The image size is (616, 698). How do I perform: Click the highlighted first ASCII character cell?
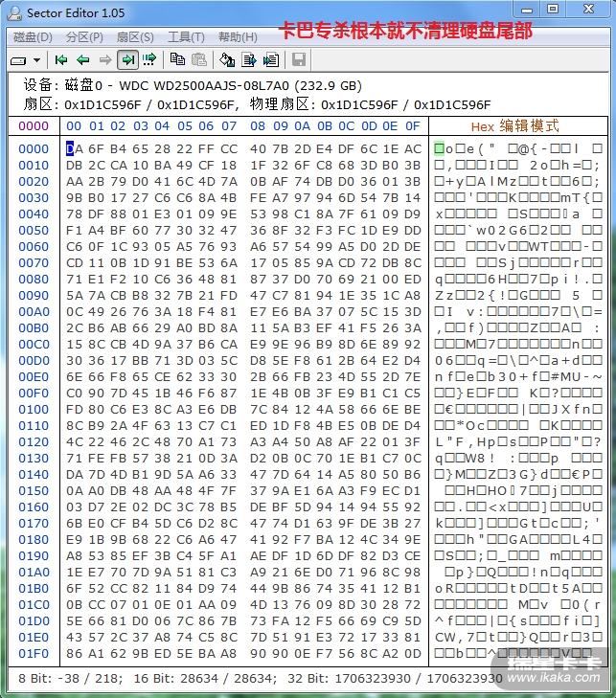[x=439, y=148]
